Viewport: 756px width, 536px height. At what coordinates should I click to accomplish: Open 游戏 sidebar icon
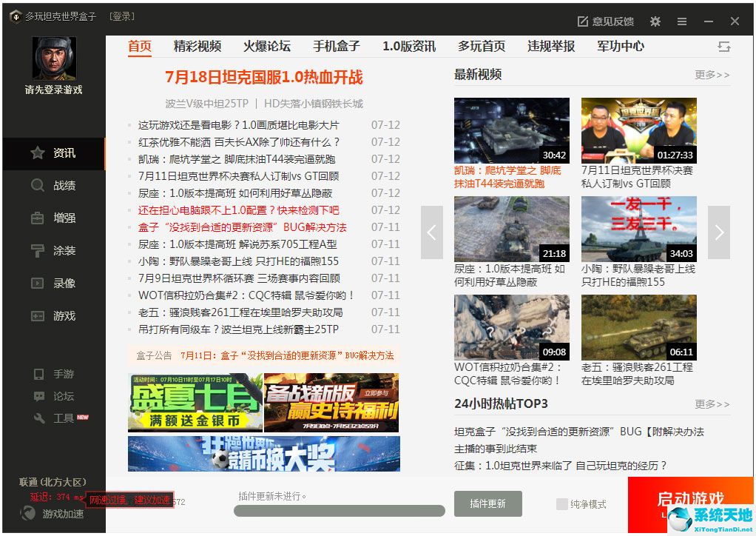(x=38, y=316)
